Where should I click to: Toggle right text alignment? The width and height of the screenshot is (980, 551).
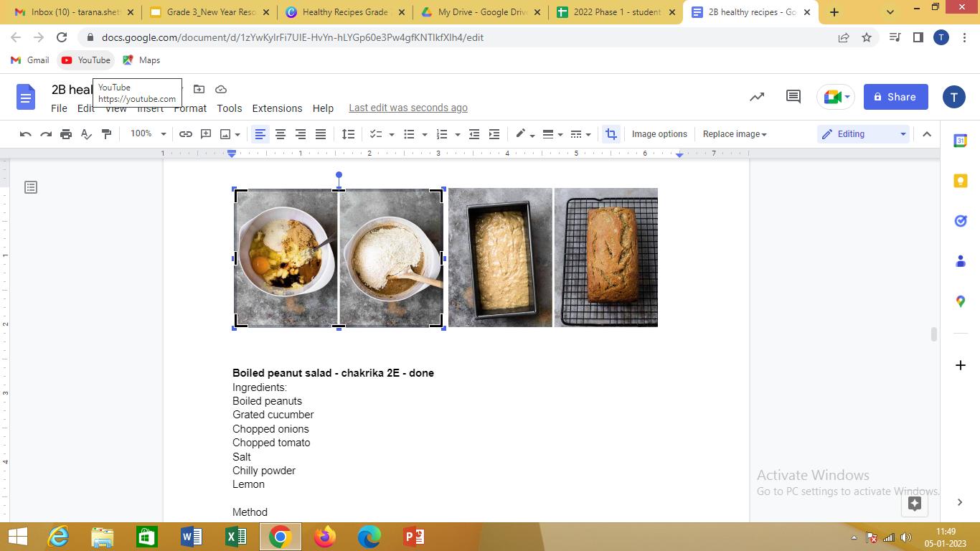[x=301, y=134]
